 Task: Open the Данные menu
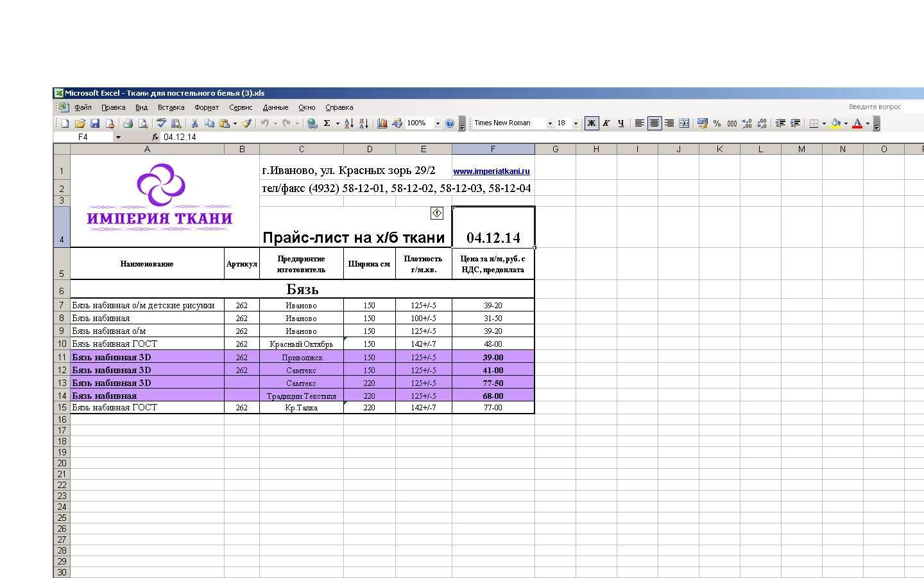point(275,107)
